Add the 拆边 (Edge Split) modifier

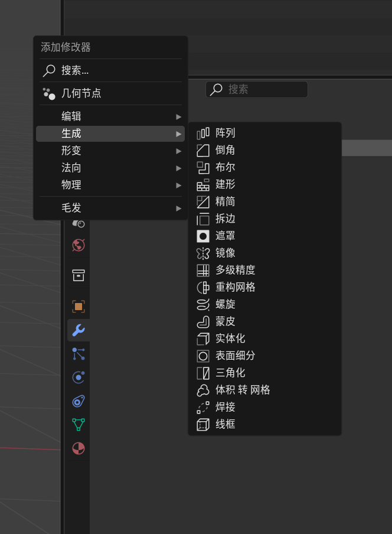[x=264, y=219]
